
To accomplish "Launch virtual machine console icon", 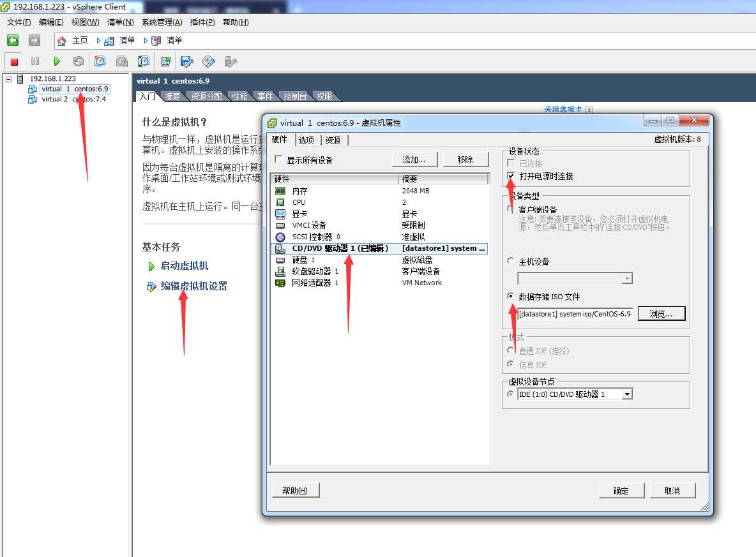I will (x=165, y=62).
